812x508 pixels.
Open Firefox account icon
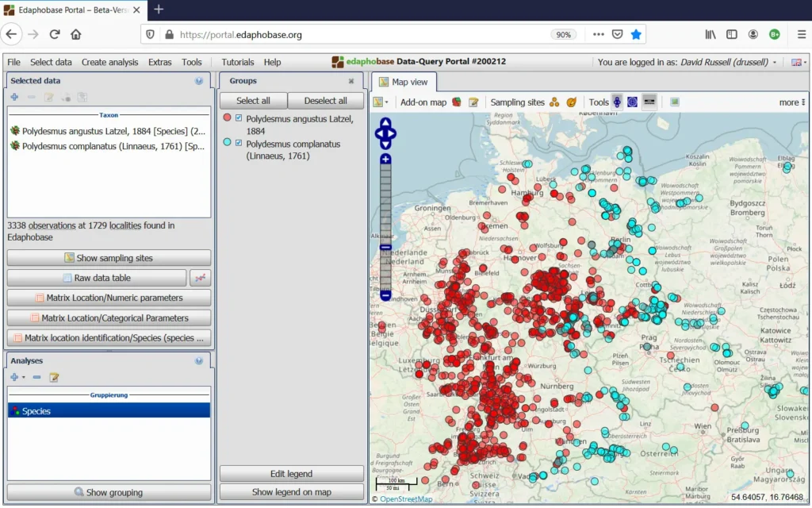[753, 34]
